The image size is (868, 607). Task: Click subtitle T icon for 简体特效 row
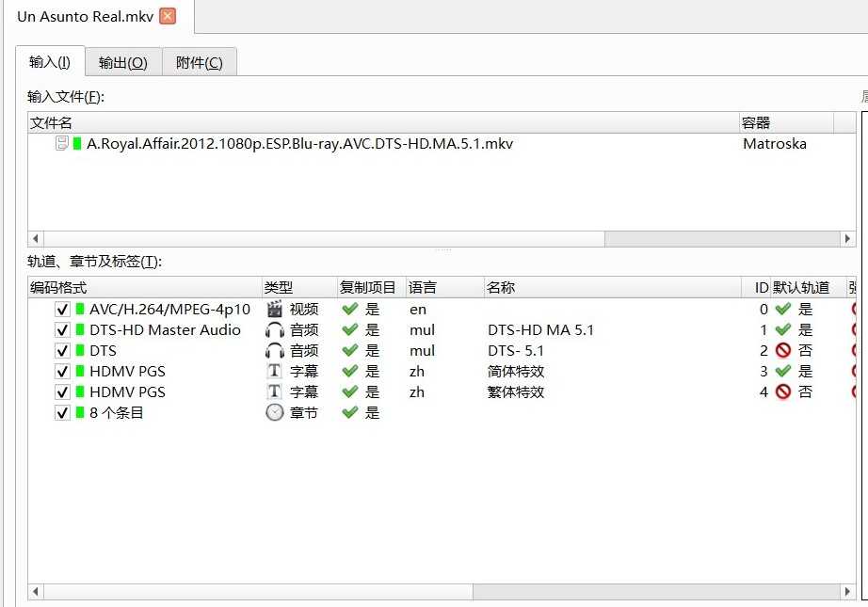[275, 371]
